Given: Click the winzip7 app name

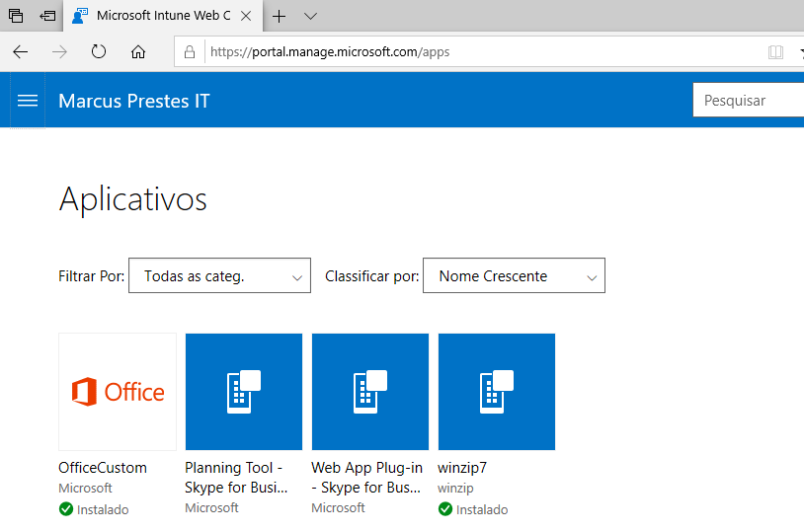Looking at the screenshot, I should coord(462,468).
